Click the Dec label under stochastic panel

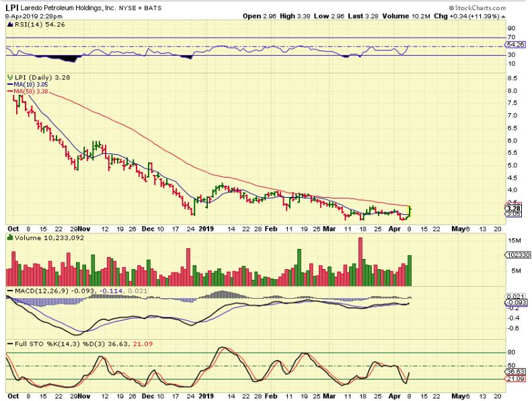point(148,396)
